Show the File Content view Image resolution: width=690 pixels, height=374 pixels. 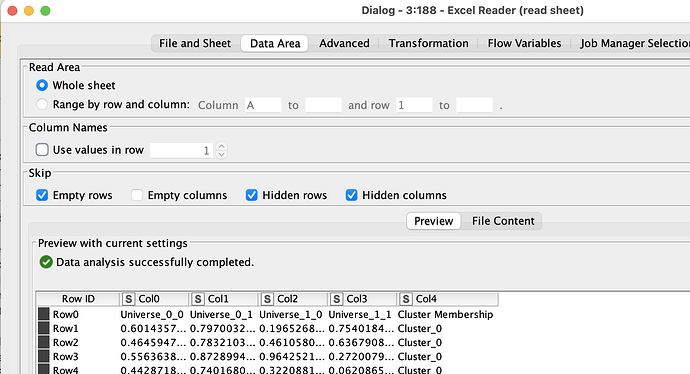503,221
